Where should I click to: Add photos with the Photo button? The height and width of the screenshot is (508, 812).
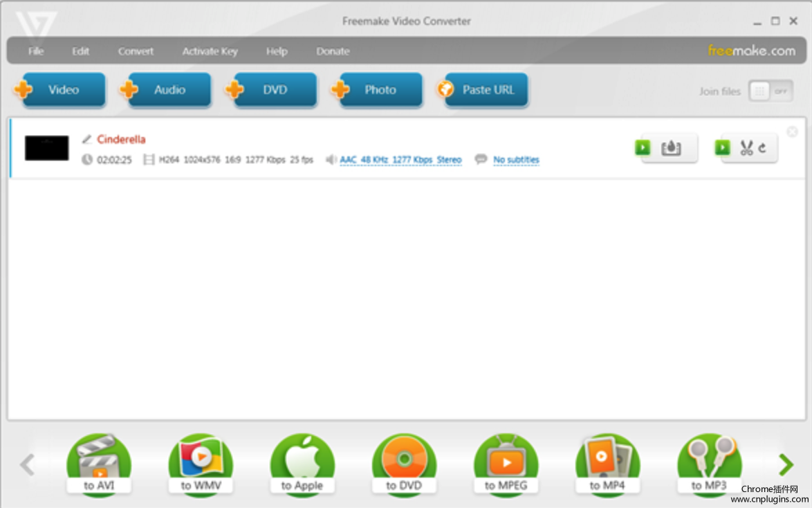click(377, 90)
